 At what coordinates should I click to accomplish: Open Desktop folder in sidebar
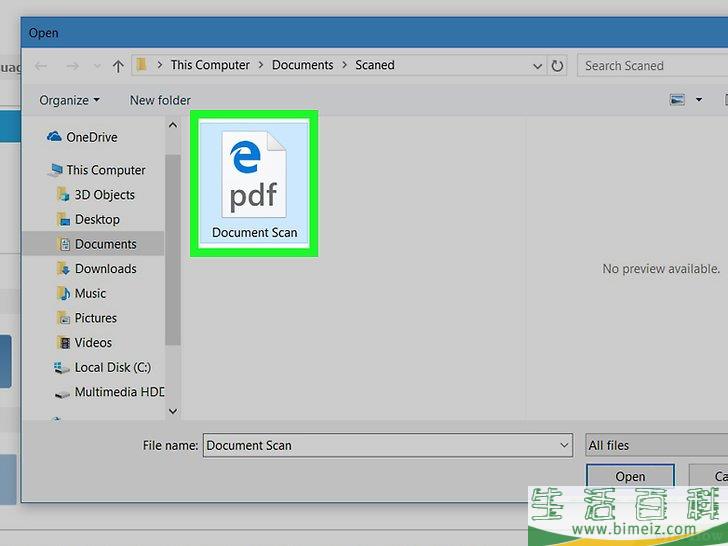(x=97, y=220)
